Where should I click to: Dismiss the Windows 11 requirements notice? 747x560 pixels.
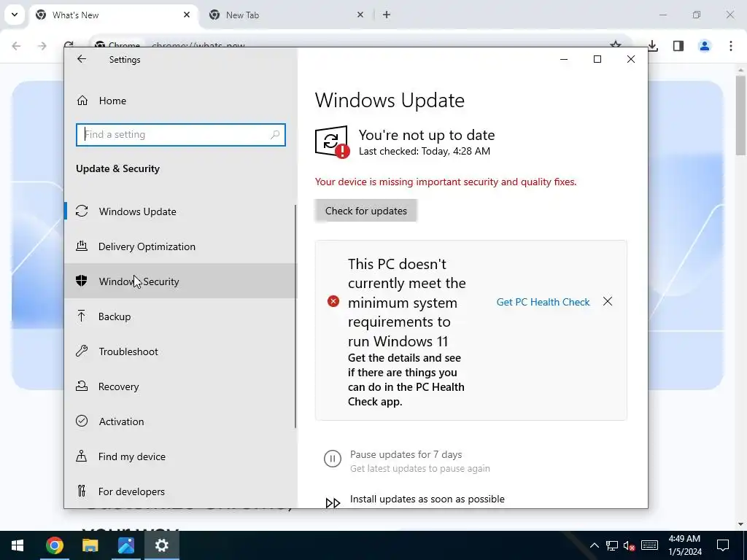pos(608,301)
